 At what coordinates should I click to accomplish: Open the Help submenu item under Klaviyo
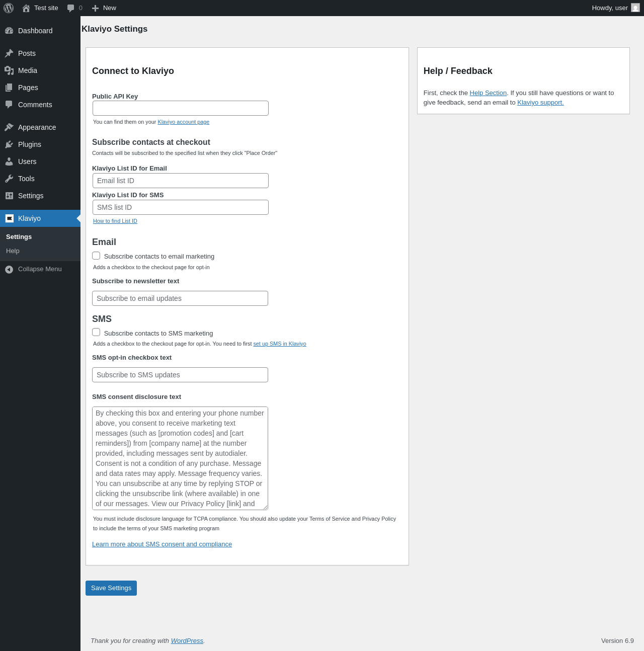pyautogui.click(x=13, y=251)
